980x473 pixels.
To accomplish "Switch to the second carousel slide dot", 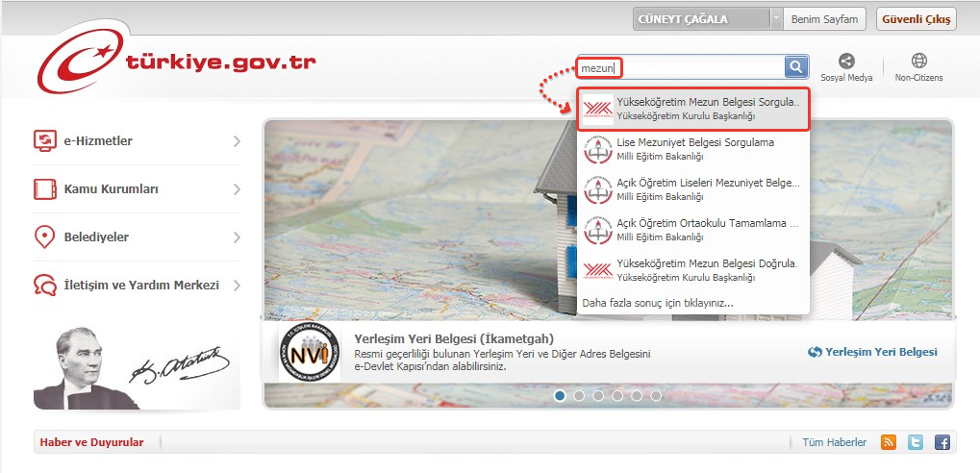I will [579, 395].
